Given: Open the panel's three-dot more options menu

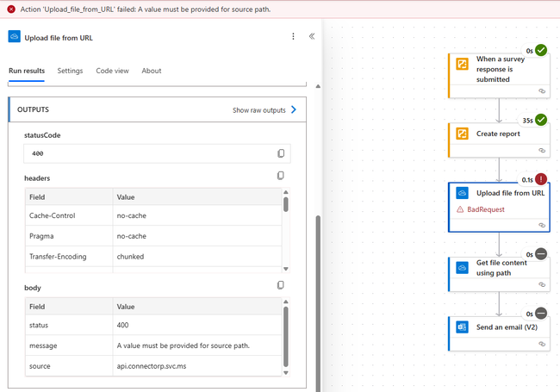Looking at the screenshot, I should 293,37.
